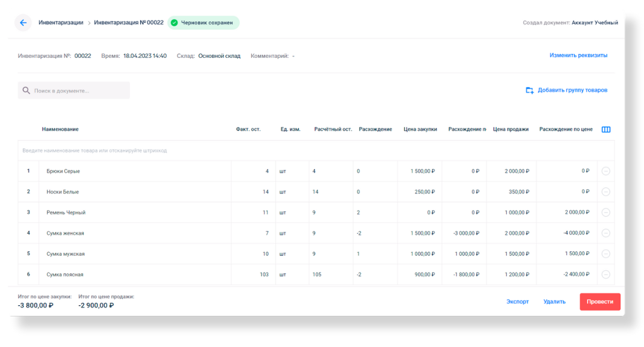Image resolution: width=644 pixels, height=347 pixels.
Task: Remove row Сумка мужская with minus icon
Action: (606, 254)
